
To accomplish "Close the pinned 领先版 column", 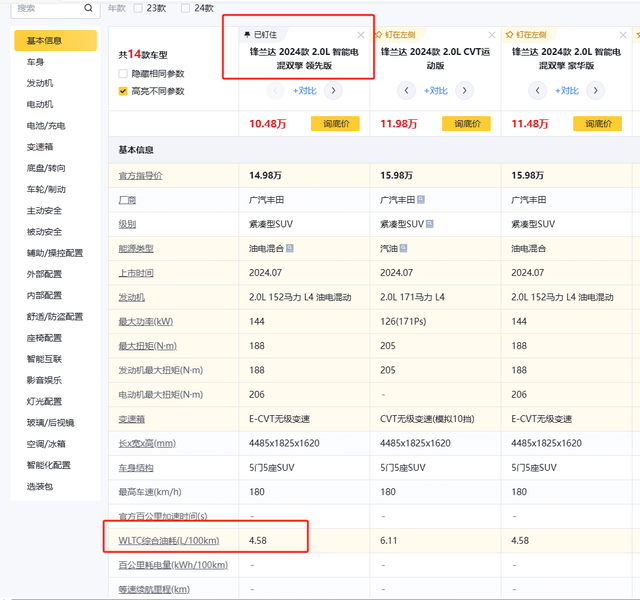I will (361, 35).
